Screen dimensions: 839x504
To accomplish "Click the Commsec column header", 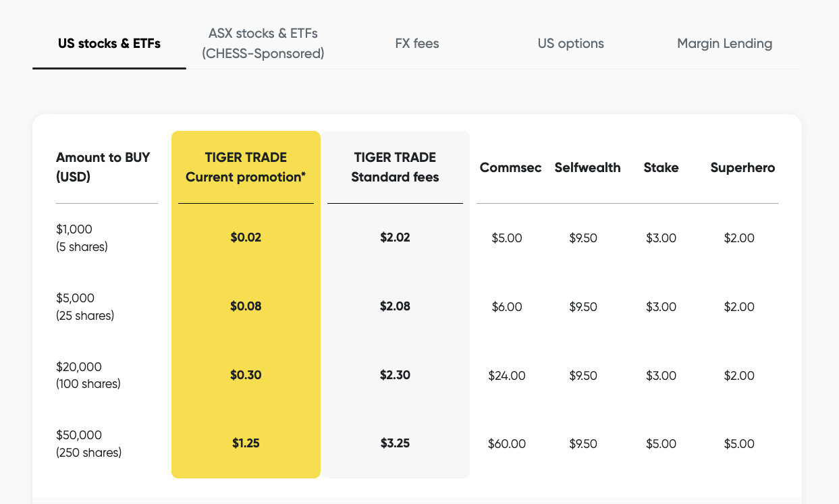I will (x=510, y=168).
